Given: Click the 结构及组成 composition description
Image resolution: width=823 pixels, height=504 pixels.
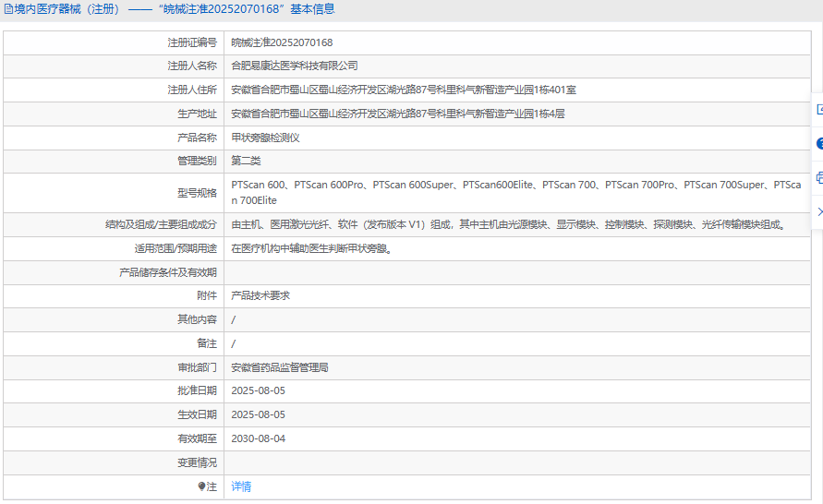Looking at the screenshot, I should coord(508,224).
